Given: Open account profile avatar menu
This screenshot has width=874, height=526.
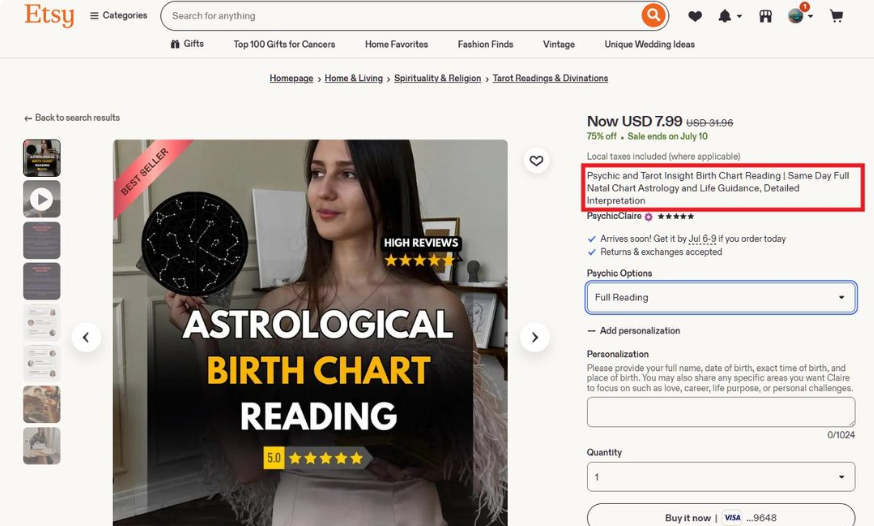Looking at the screenshot, I should (x=800, y=16).
